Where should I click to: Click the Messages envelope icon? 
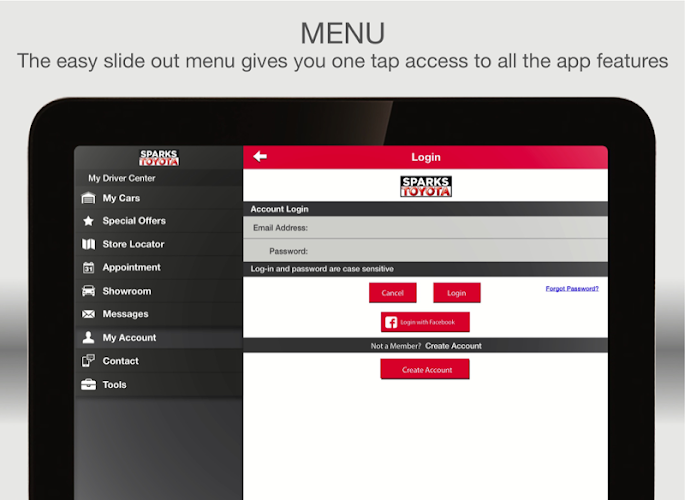pos(88,314)
